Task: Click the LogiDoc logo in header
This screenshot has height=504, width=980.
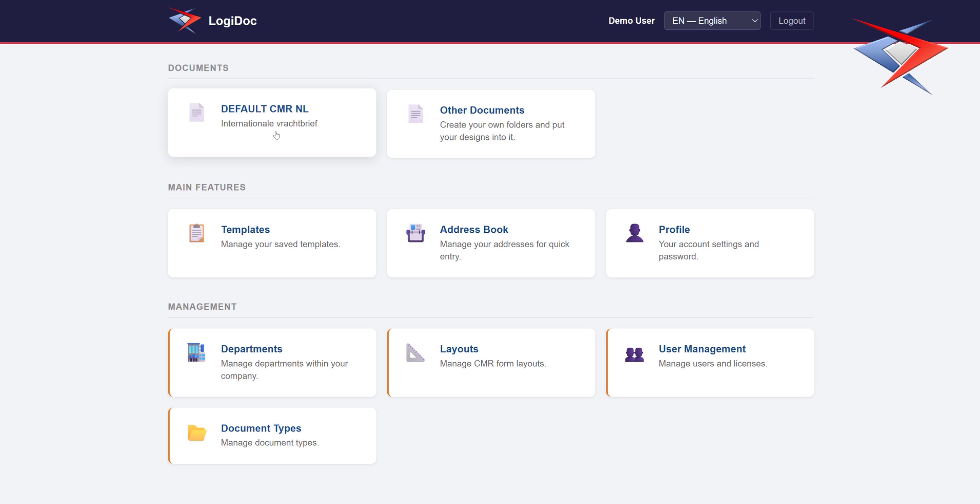Action: tap(184, 21)
